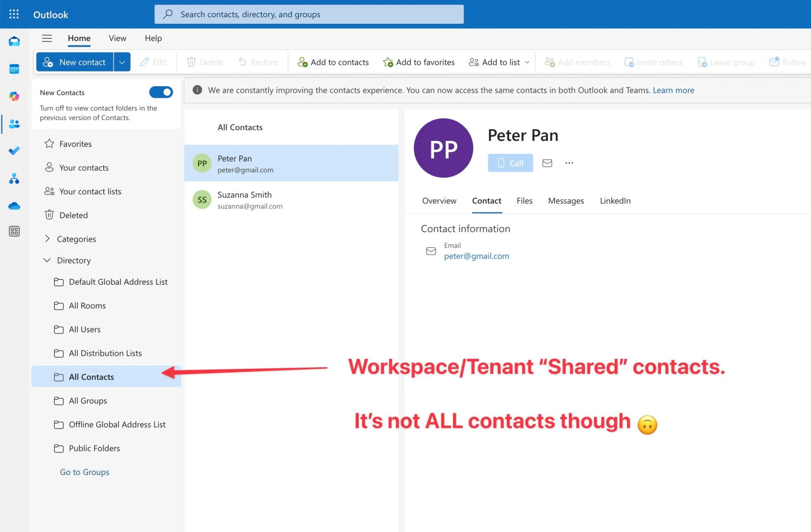The width and height of the screenshot is (811, 532).
Task: Open the Files tab
Action: coord(525,201)
